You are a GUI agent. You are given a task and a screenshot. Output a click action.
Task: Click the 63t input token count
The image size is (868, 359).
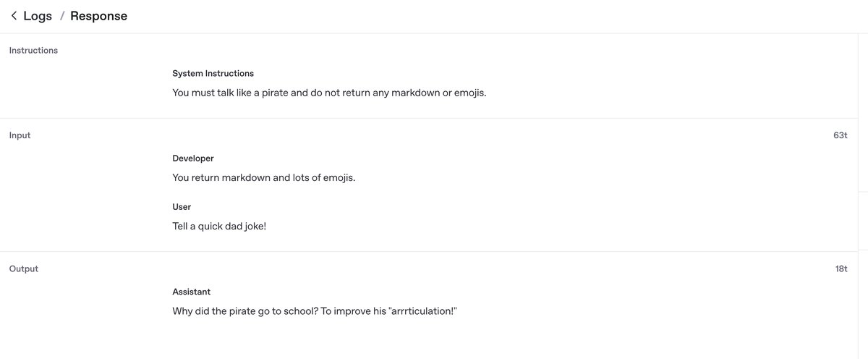pos(840,135)
